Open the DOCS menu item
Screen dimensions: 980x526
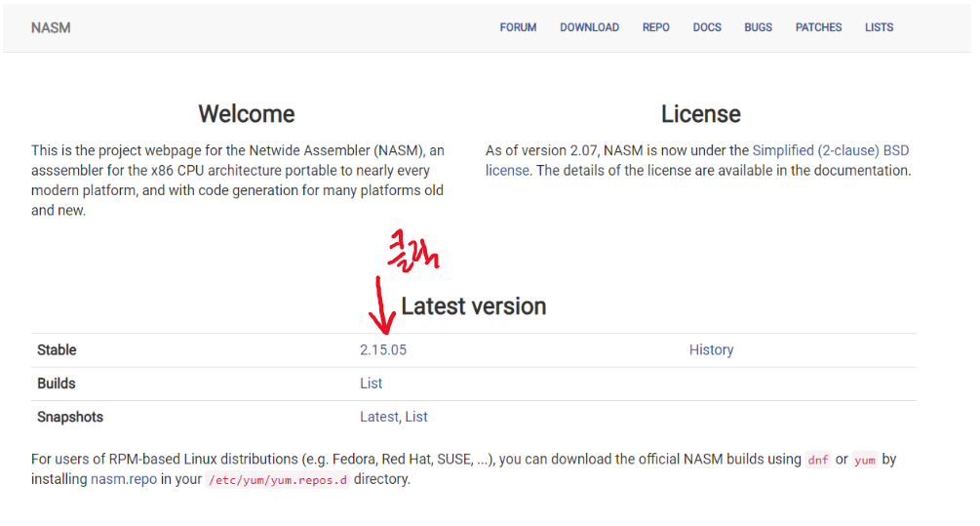707,27
